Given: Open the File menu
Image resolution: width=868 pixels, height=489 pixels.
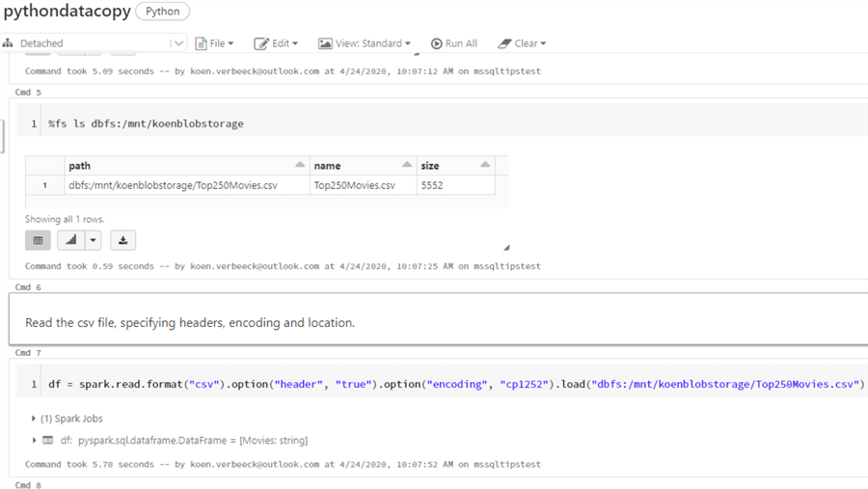Looking at the screenshot, I should 215,43.
